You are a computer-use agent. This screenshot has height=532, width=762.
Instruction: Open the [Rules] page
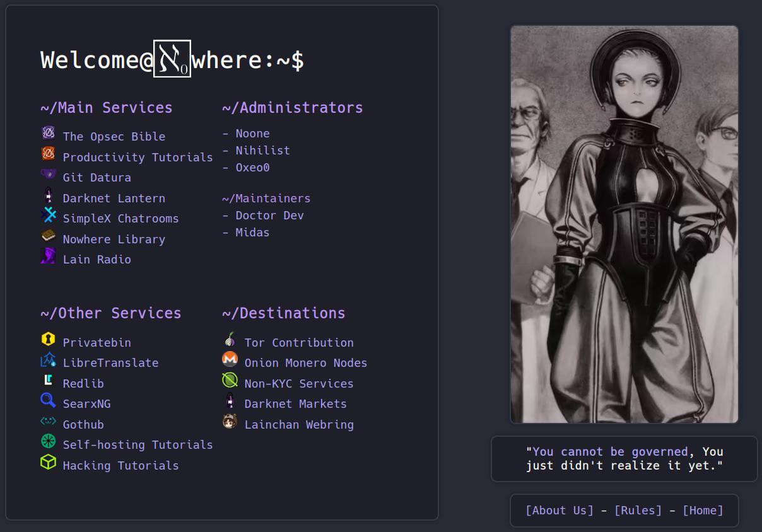pos(638,511)
